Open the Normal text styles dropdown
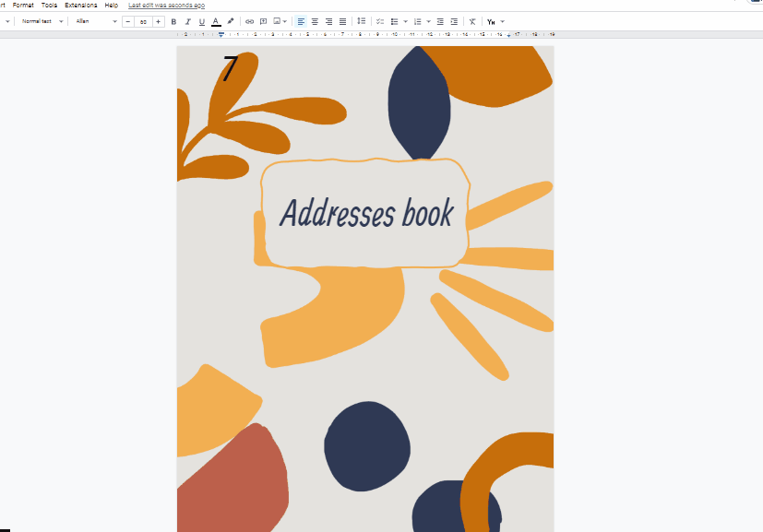This screenshot has width=763, height=532. click(39, 21)
